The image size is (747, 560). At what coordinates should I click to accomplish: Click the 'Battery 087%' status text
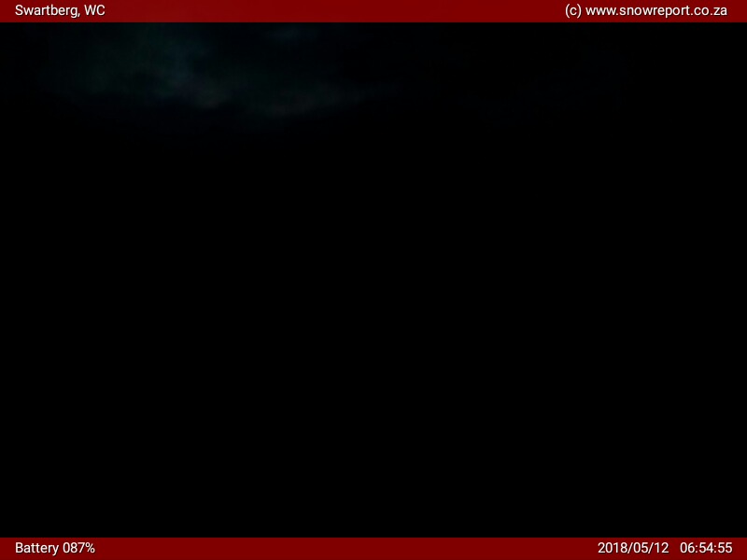click(x=55, y=548)
